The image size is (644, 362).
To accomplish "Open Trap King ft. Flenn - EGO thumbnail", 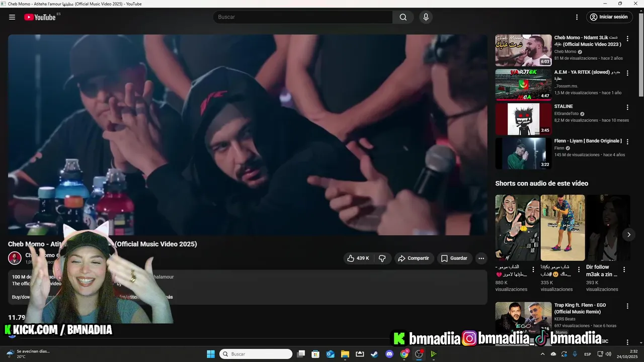I will point(523,318).
